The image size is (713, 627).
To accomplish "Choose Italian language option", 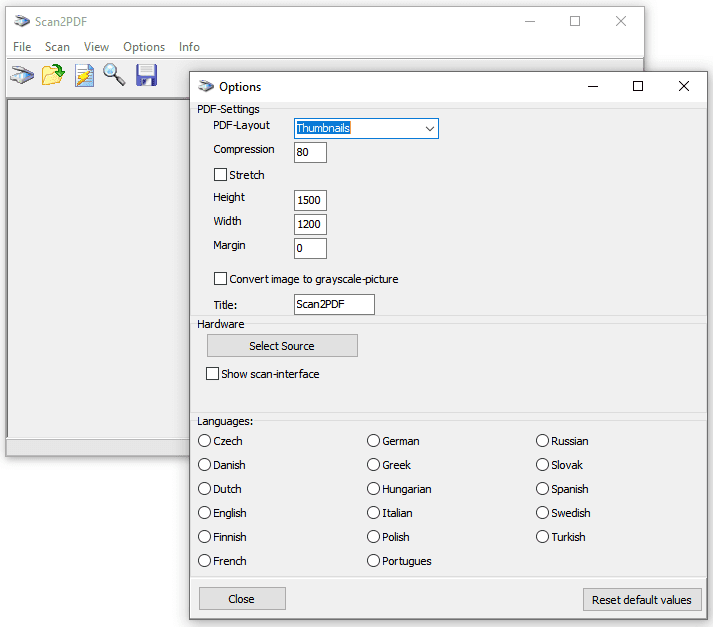I will tap(373, 513).
